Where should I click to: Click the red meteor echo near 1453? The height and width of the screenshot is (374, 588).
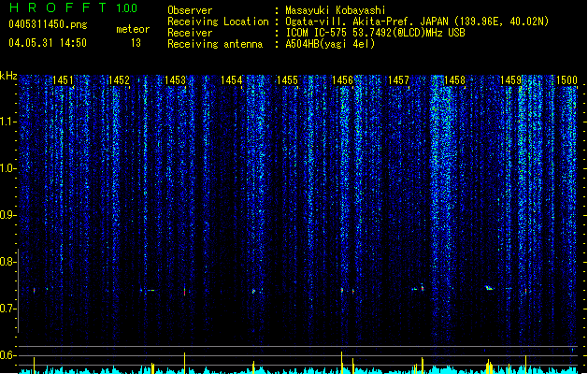point(184,291)
